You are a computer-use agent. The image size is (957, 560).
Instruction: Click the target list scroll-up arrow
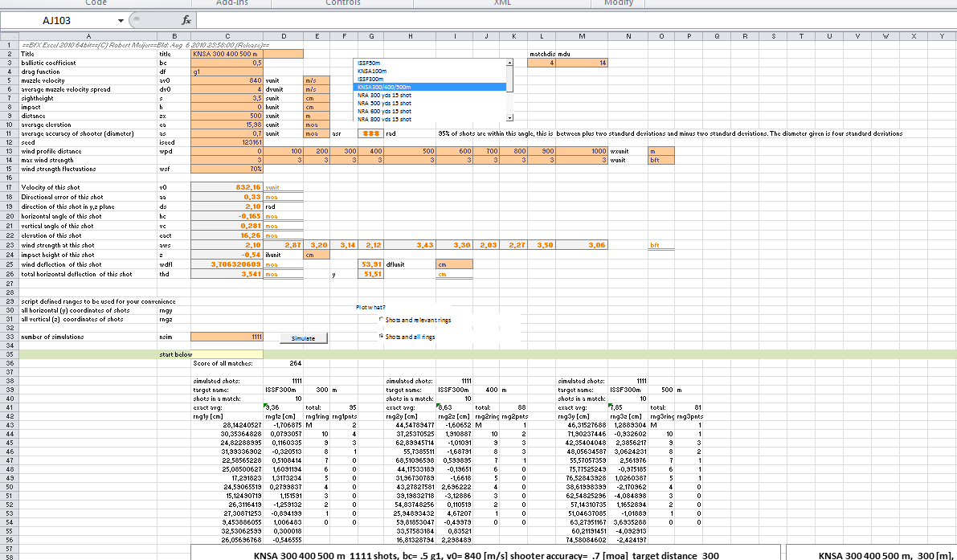(x=509, y=62)
